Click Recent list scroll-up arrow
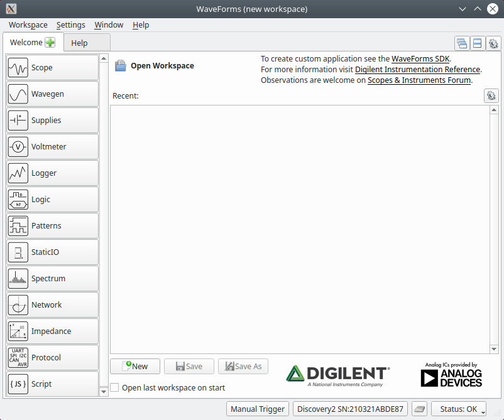The height and width of the screenshot is (420, 504). pyautogui.click(x=494, y=110)
